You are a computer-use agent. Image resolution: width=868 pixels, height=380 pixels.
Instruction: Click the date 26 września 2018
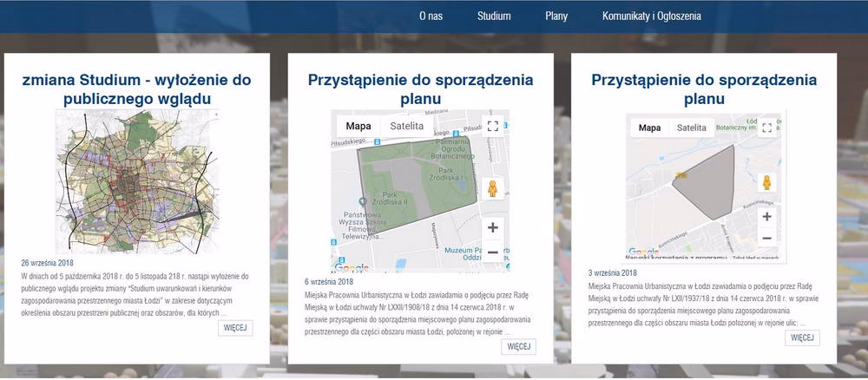tap(47, 263)
